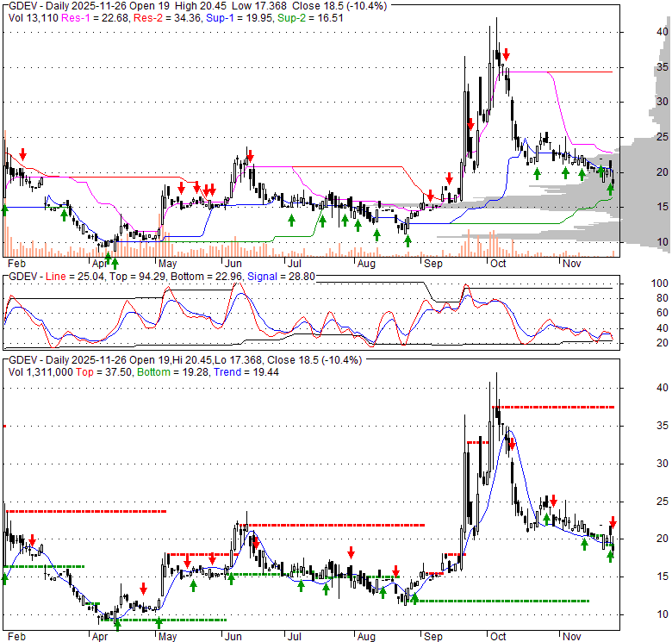Click the 'High 20.45' value in top chart header
This screenshot has height=642, width=672.
[201, 6]
